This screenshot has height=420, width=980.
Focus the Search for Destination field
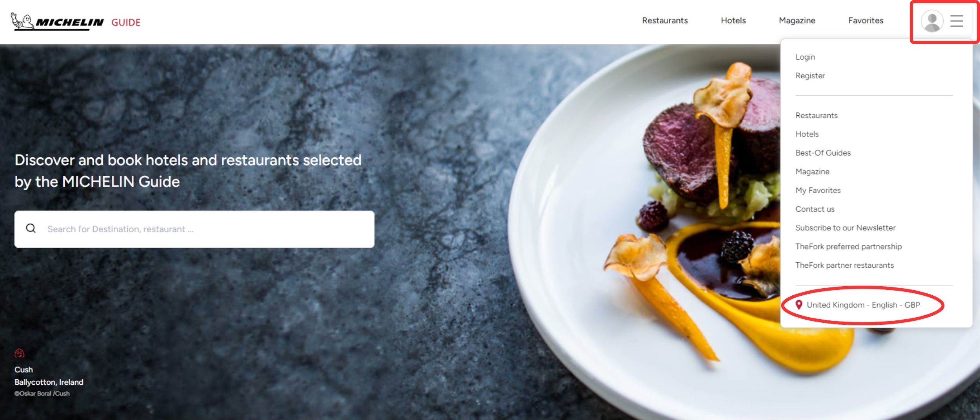(x=194, y=229)
